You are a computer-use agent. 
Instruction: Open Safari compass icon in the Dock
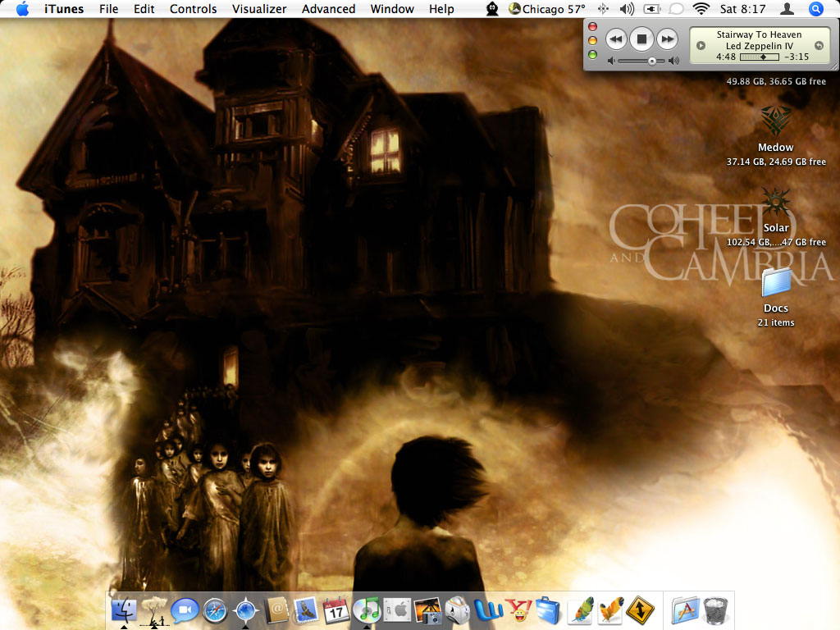tap(216, 610)
